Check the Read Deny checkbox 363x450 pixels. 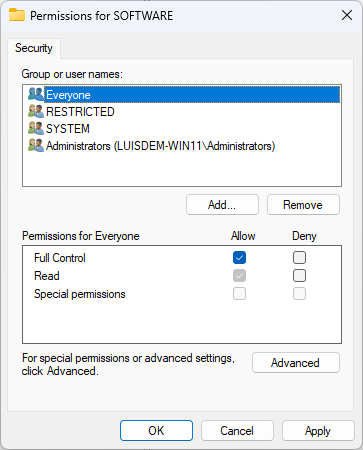299,276
